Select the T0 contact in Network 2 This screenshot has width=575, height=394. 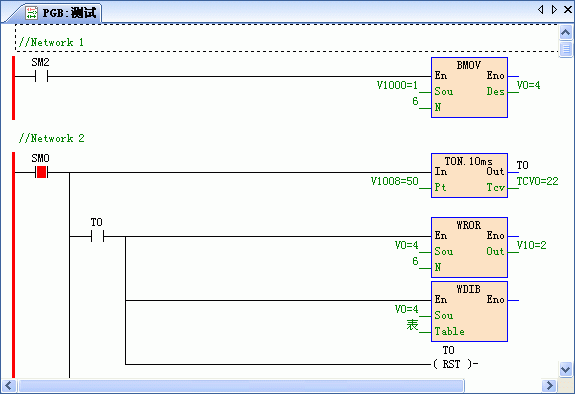97,237
